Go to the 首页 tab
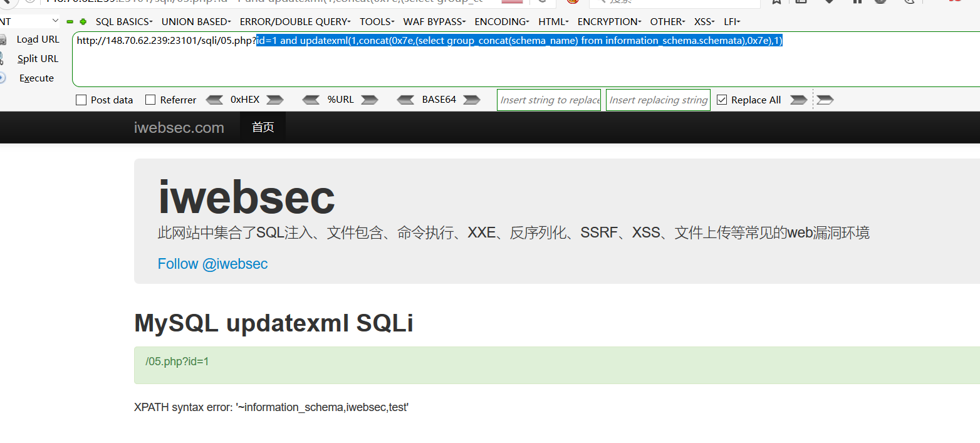980x443 pixels. point(263,127)
